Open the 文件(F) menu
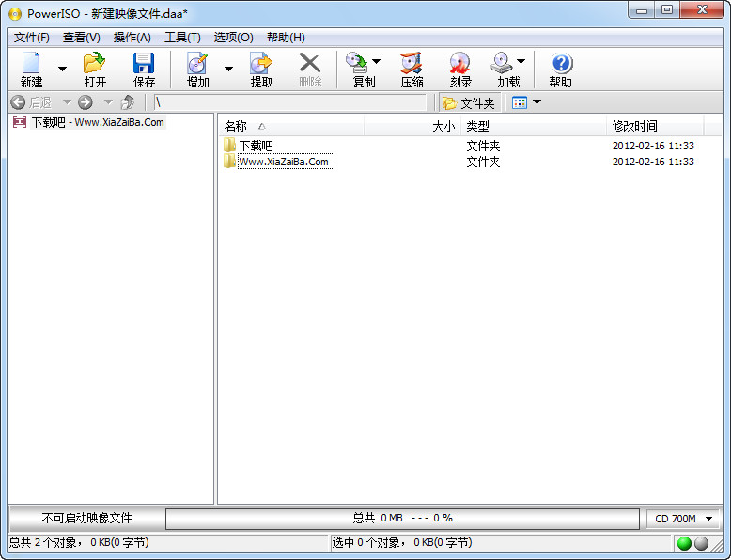 coord(32,38)
